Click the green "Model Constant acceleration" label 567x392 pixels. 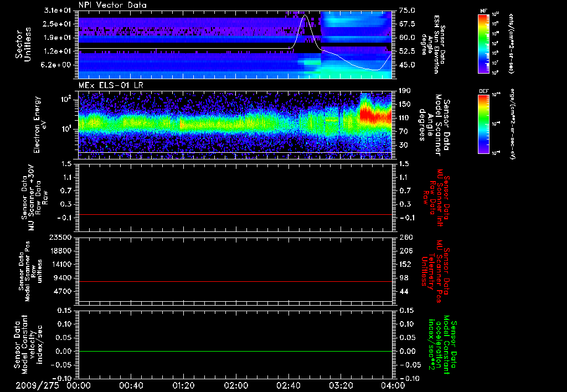[x=442, y=345]
